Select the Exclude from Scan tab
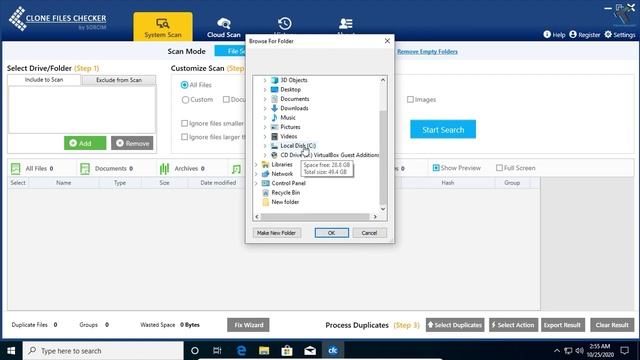 119,80
